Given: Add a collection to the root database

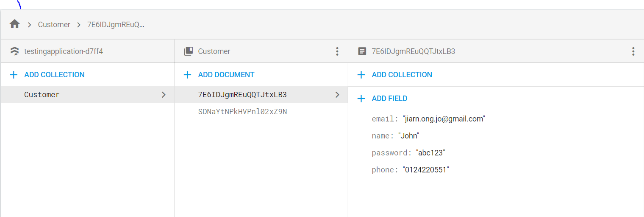Looking at the screenshot, I should [x=54, y=75].
